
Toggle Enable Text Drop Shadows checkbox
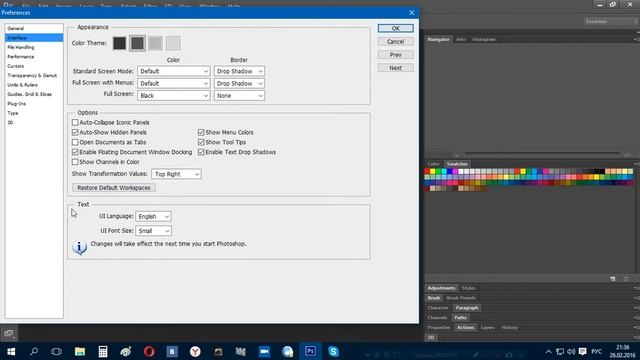pos(201,152)
